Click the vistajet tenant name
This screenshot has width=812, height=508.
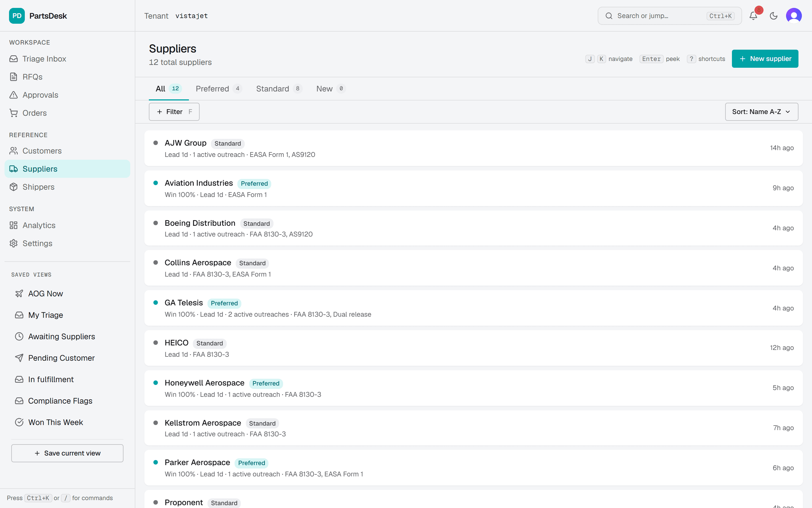192,16
